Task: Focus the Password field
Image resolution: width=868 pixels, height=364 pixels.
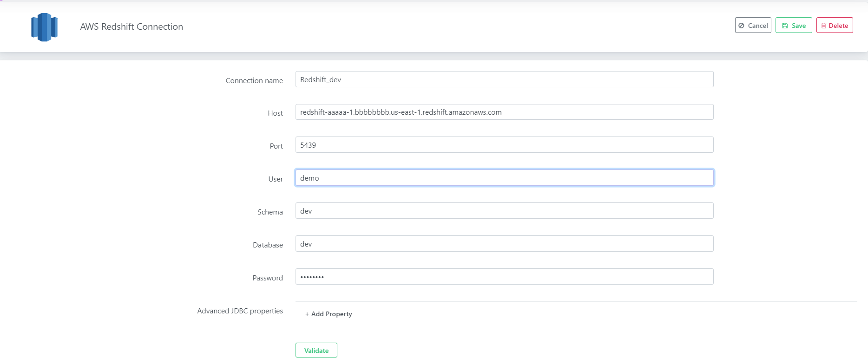Action: 504,277
